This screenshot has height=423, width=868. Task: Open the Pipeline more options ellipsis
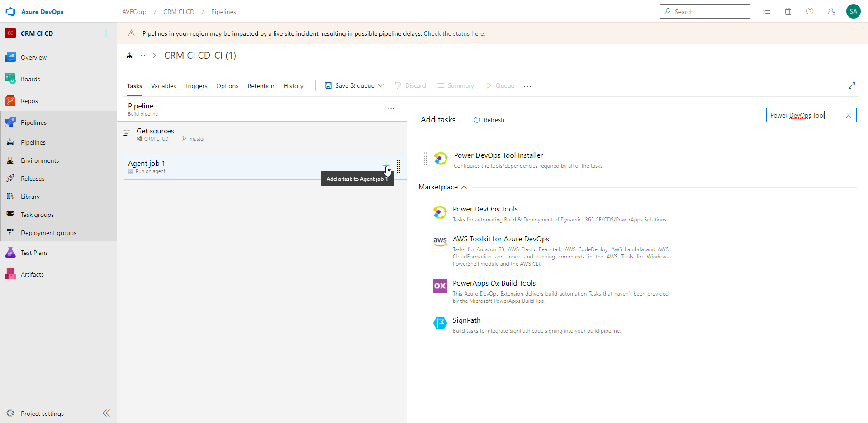[391, 108]
